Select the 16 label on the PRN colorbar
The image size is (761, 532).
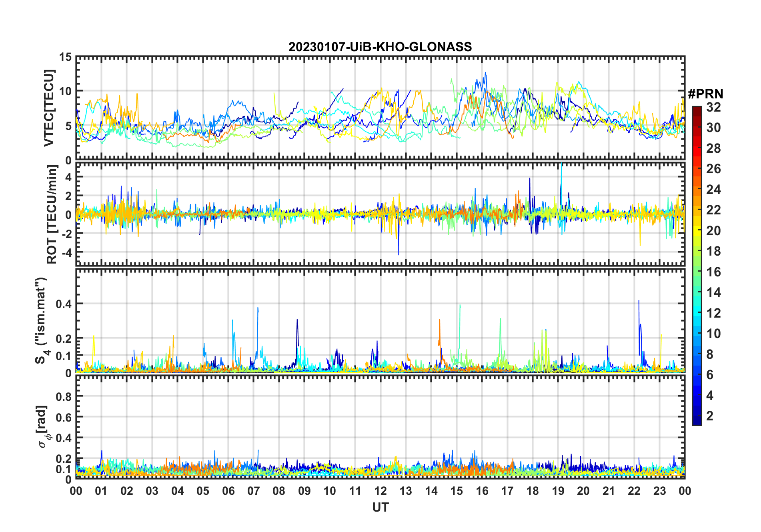pos(713,272)
